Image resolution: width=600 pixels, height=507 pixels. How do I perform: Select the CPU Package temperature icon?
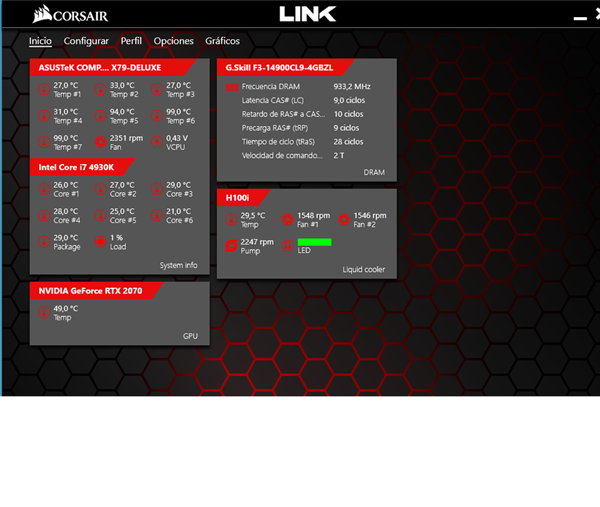[44, 242]
